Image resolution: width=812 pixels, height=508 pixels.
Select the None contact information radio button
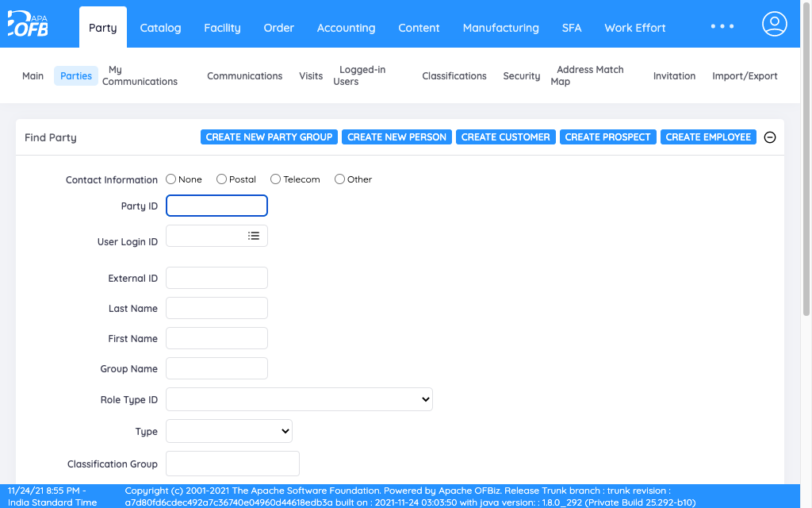click(x=170, y=179)
